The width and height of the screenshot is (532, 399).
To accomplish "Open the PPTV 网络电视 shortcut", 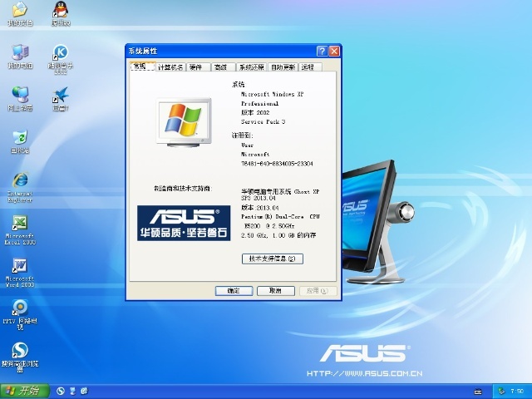I will coord(20,315).
